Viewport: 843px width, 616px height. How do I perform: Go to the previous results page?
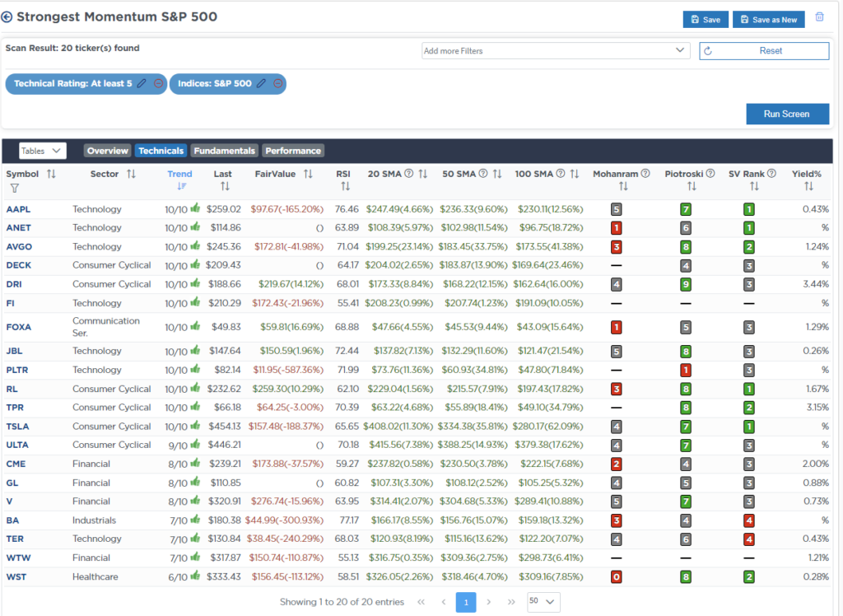[x=444, y=602]
